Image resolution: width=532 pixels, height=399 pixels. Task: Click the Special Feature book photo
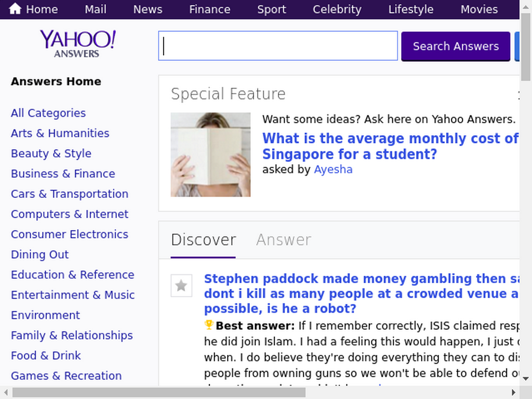click(210, 155)
